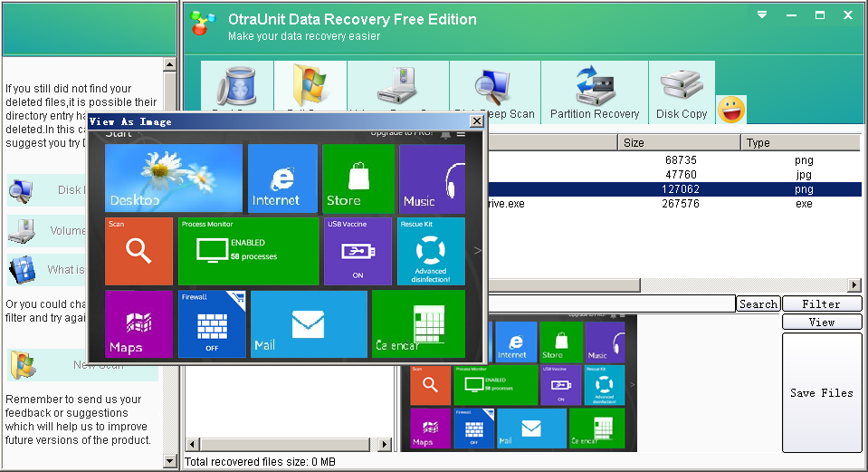The height and width of the screenshot is (472, 868).
Task: Click the Mail tile in viewer
Action: click(x=309, y=324)
